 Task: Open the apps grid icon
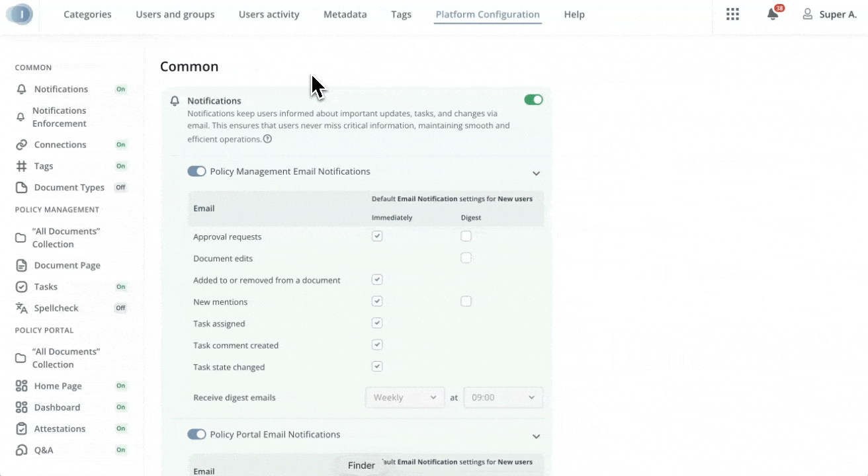click(x=732, y=15)
